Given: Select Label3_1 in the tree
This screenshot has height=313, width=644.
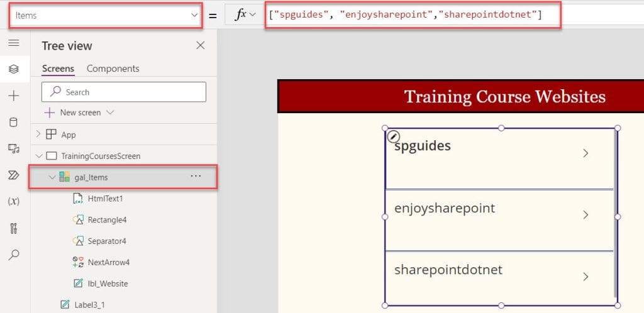Looking at the screenshot, I should (89, 305).
